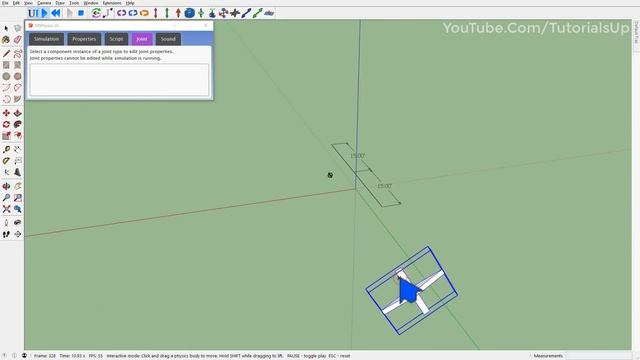The image size is (640, 360).
Task: Switch to the Properties tab
Action: 84,39
